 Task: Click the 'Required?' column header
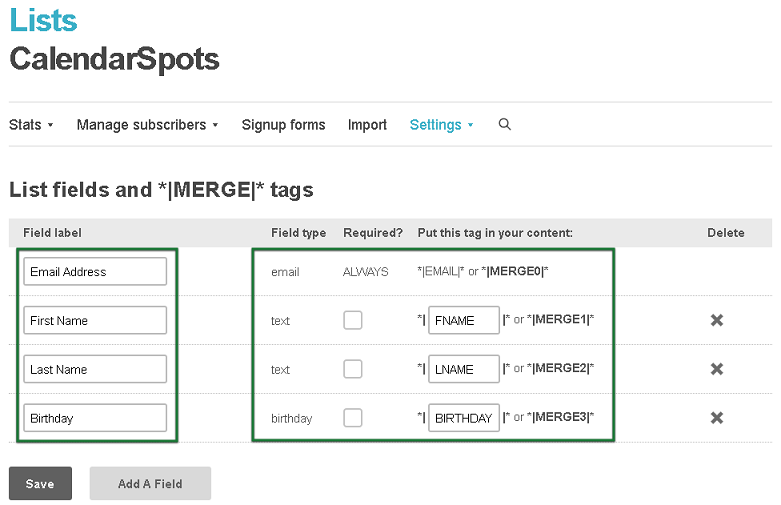pyautogui.click(x=373, y=233)
